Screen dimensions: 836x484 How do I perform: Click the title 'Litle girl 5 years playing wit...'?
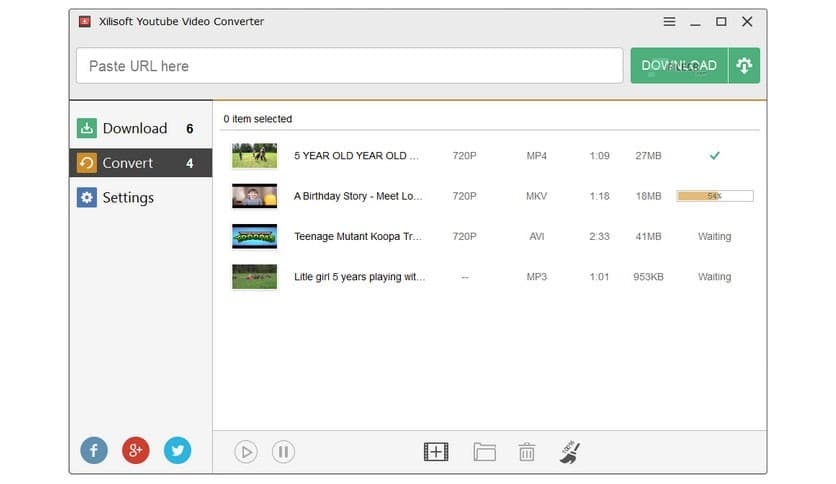pyautogui.click(x=359, y=277)
